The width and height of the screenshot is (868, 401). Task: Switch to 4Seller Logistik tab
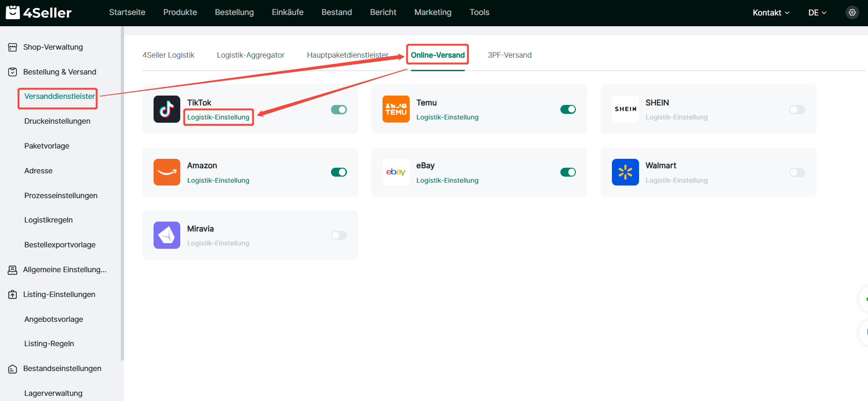point(169,55)
